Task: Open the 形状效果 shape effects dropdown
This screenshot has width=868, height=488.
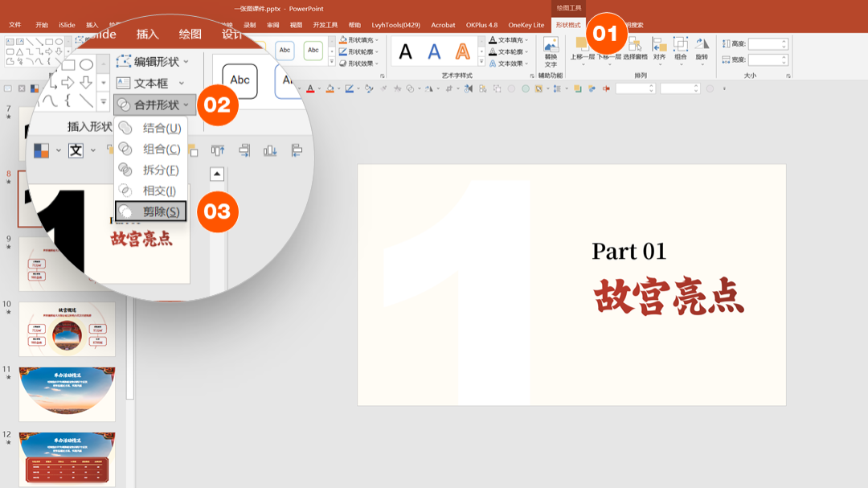Action: [358, 64]
